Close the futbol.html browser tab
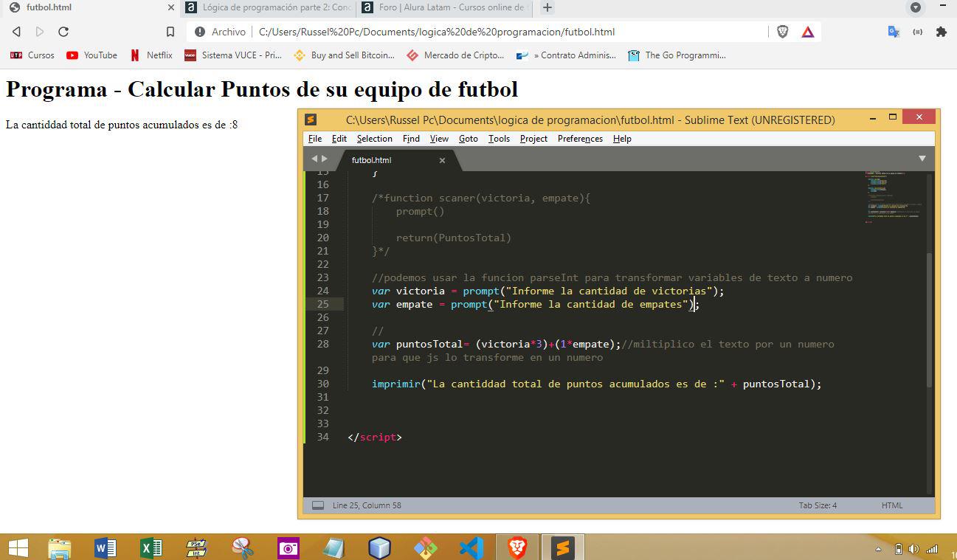Viewport: 957px width, 560px height. (171, 7)
